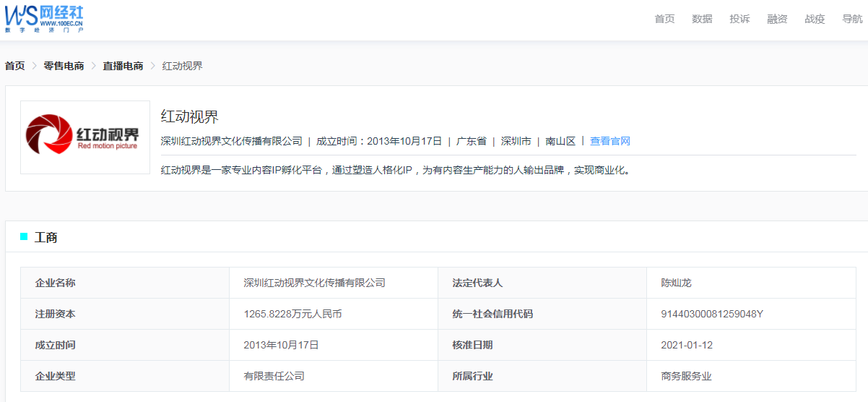Go to 首页 in the breadcrumb
868x402 pixels.
(x=14, y=66)
